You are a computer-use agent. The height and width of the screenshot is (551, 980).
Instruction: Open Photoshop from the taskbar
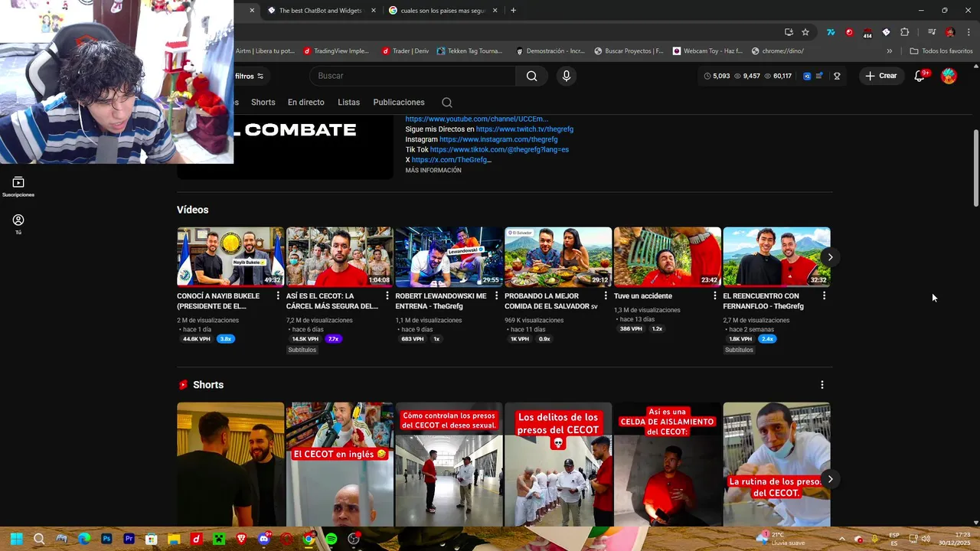click(106, 539)
